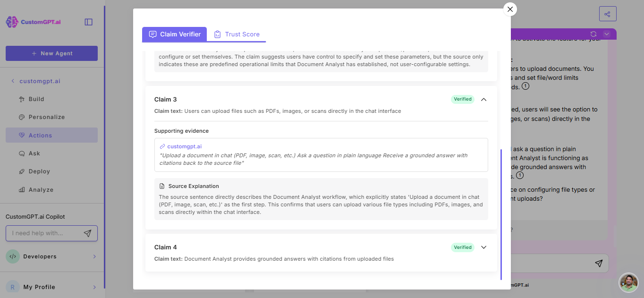This screenshot has width=644, height=298.
Task: Click the Developers code icon
Action: pos(13,256)
